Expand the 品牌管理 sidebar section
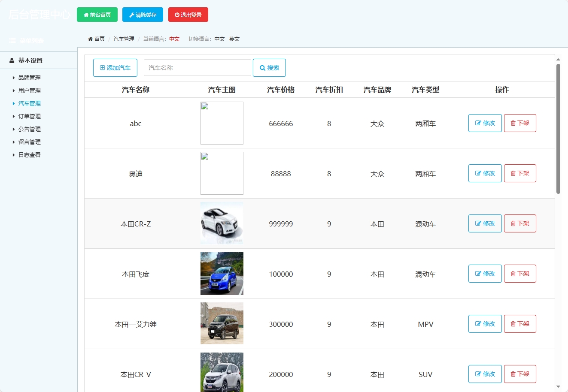The image size is (568, 392). point(29,78)
